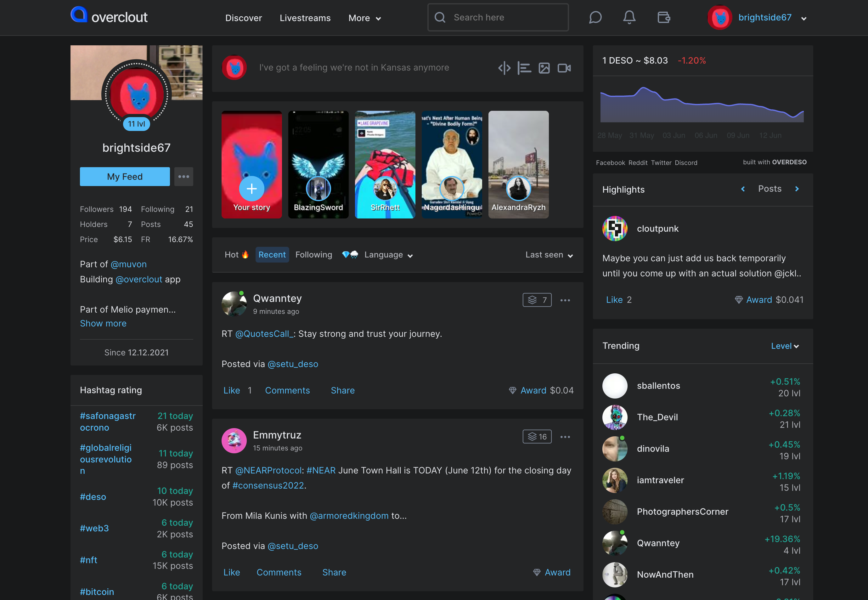This screenshot has width=868, height=600.
Task: View BlazingSword story
Action: coord(318,165)
